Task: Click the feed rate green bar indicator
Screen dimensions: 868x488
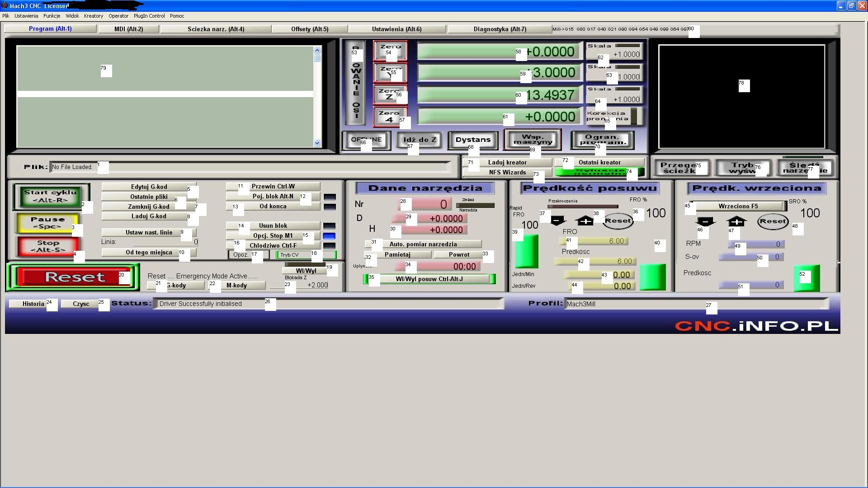Action: (652, 277)
